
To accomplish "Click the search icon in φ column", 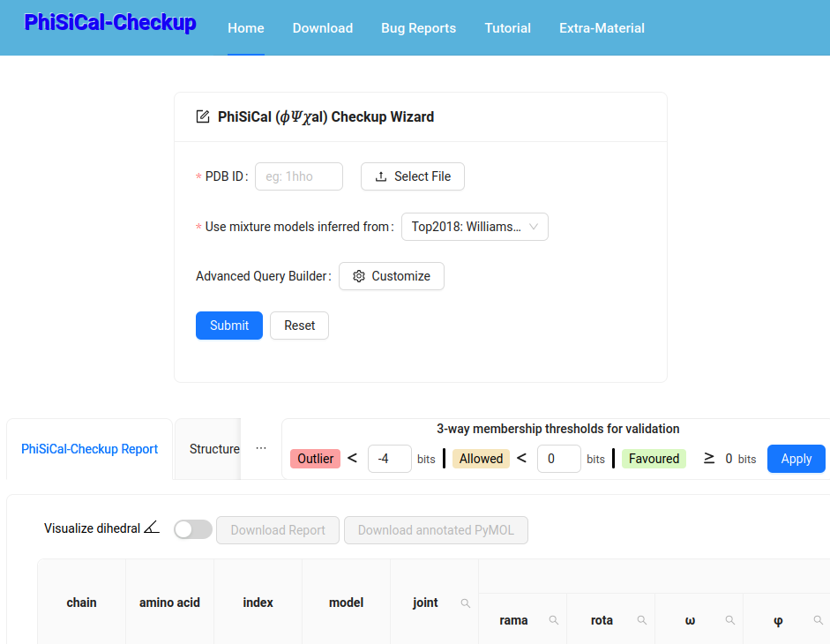I will 819,620.
